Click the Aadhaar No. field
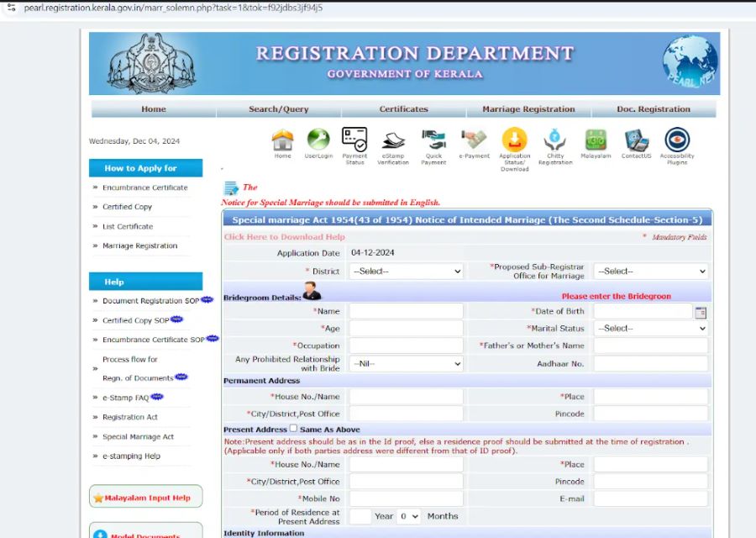The image size is (756, 538). pos(651,364)
